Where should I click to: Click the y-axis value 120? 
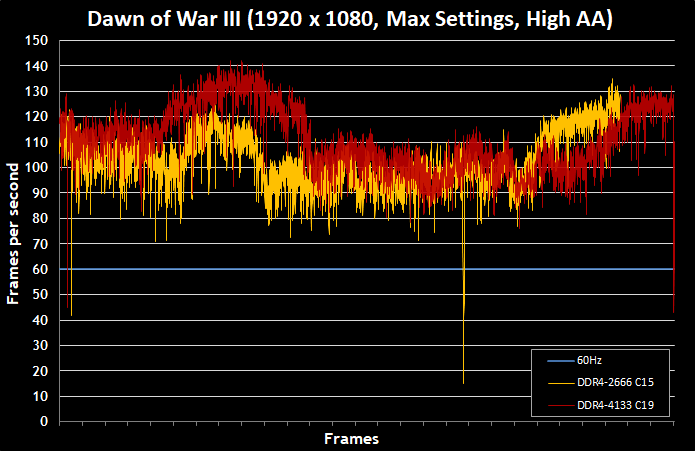pyautogui.click(x=36, y=117)
